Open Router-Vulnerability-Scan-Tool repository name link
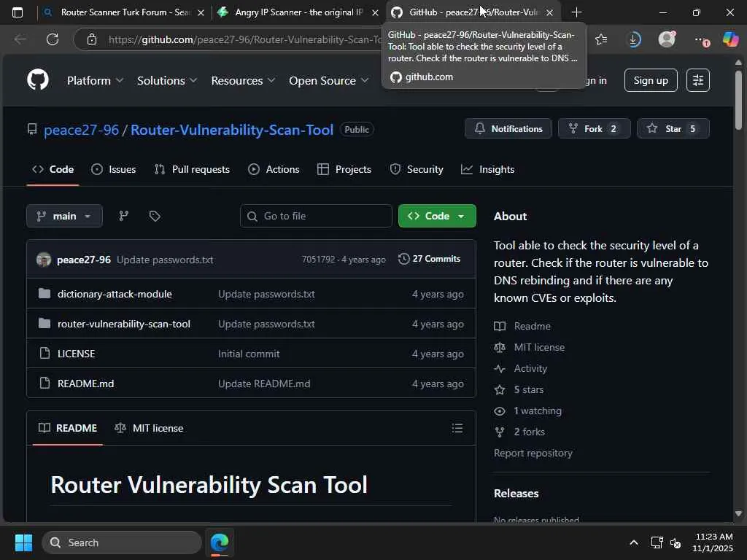 [x=232, y=130]
